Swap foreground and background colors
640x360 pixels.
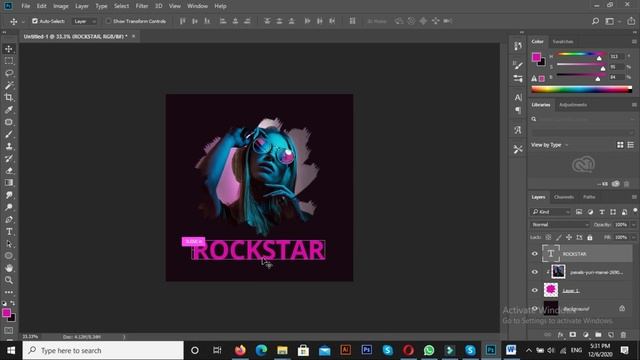(x=13, y=303)
